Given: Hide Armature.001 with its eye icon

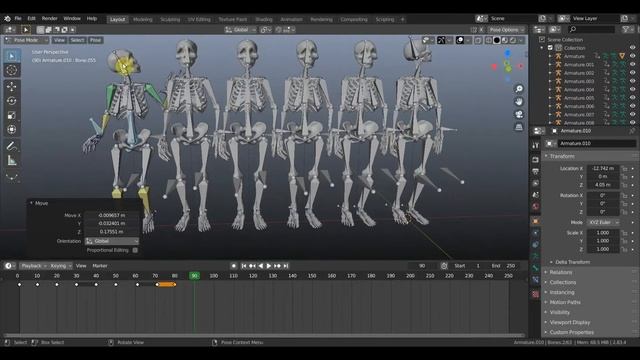Looking at the screenshot, I should pyautogui.click(x=633, y=64).
